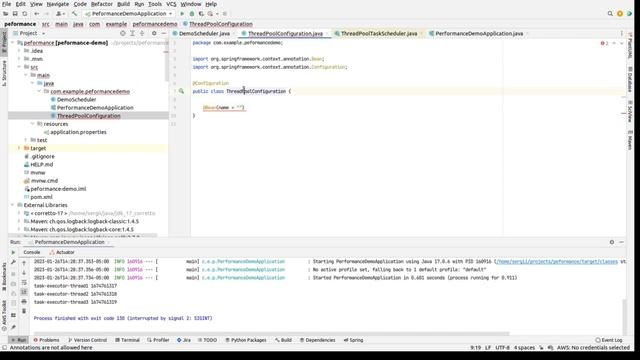This screenshot has width=640, height=360.
Task: Select pom.xml in the project tree
Action: 42,197
